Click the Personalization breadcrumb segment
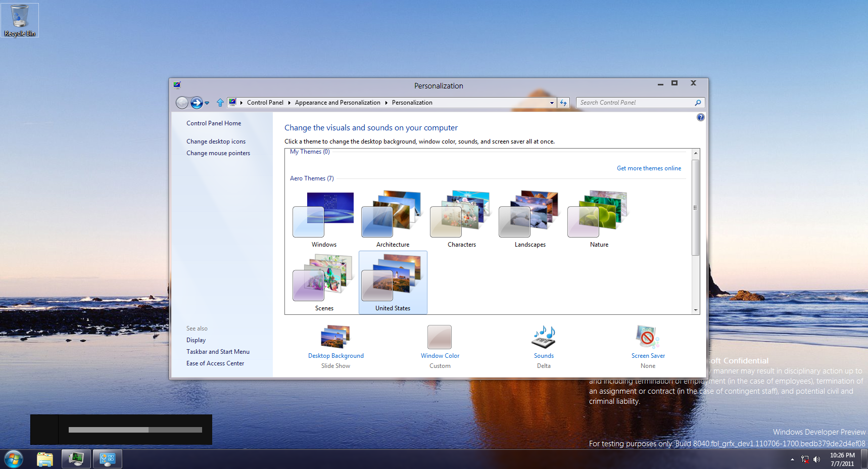 point(412,103)
